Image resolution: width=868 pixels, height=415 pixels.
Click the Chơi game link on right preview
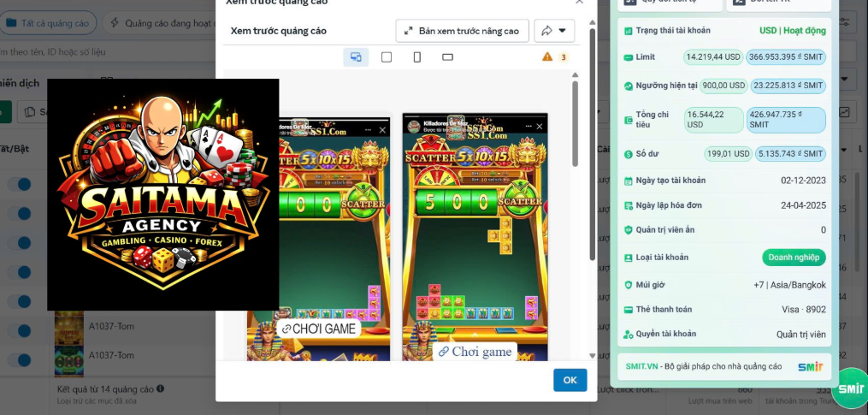[475, 352]
